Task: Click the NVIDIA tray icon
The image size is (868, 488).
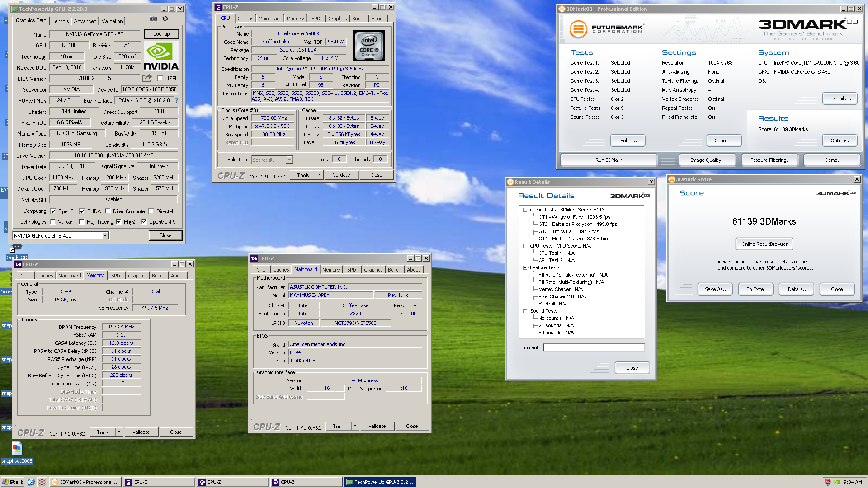Action: tap(836, 482)
